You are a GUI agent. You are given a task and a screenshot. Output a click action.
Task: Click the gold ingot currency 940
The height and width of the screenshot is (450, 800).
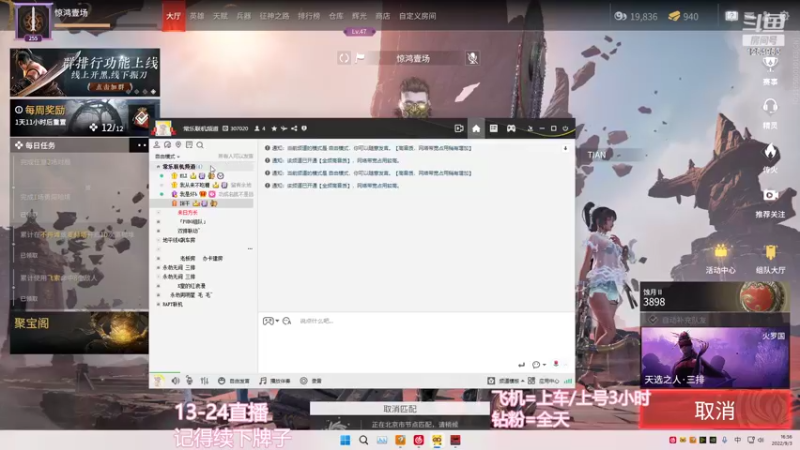[683, 16]
